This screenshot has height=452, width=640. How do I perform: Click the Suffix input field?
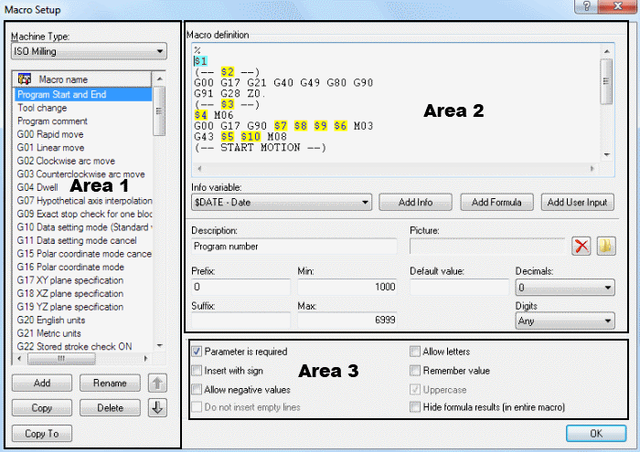click(x=241, y=320)
